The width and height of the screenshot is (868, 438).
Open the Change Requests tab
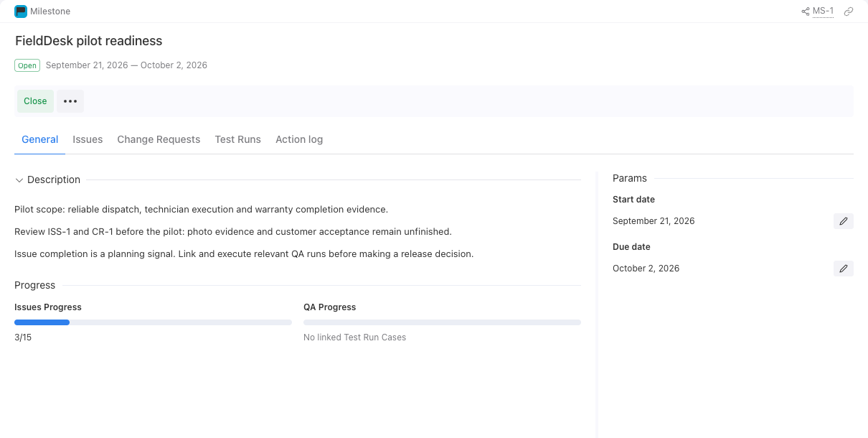tap(159, 139)
